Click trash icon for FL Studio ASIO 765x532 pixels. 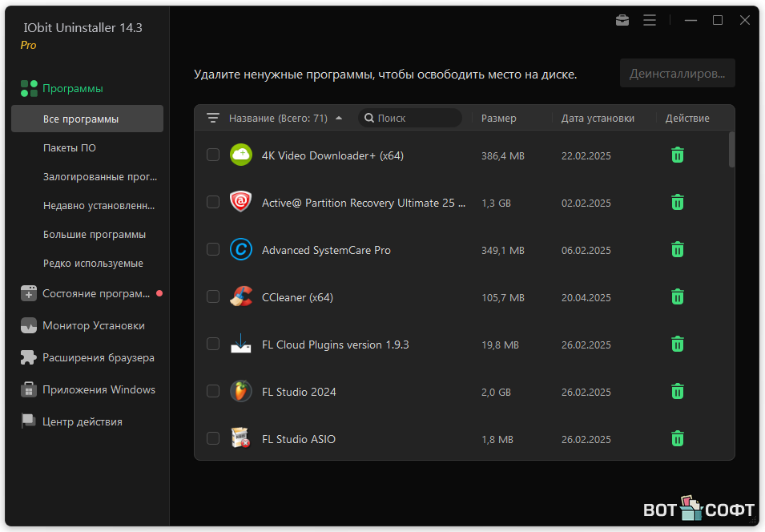[x=677, y=439]
